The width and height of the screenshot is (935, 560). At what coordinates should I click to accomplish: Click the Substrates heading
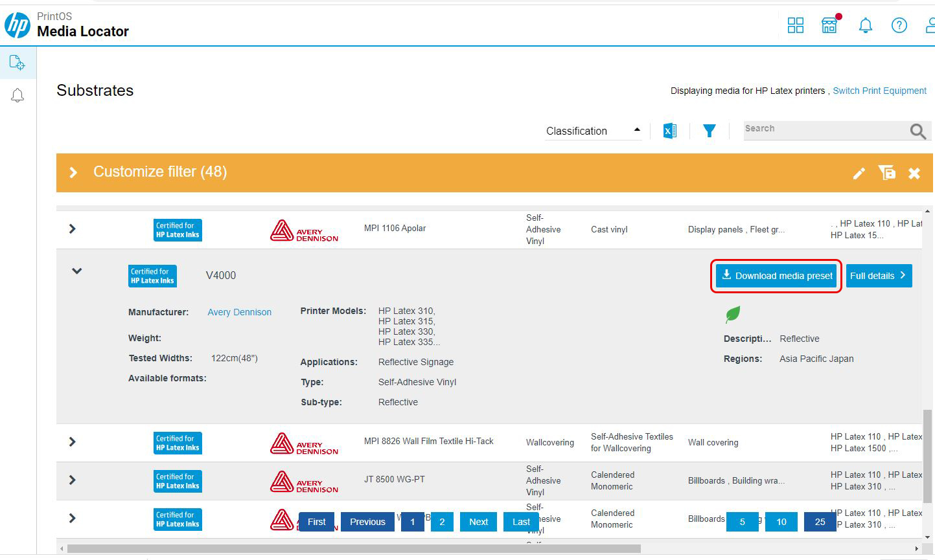tap(95, 91)
